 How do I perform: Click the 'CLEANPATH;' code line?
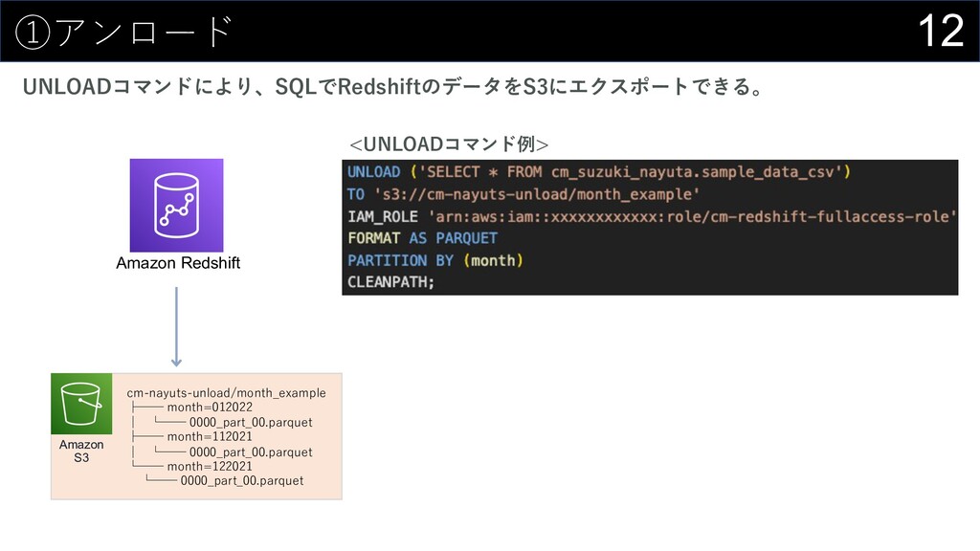390,282
